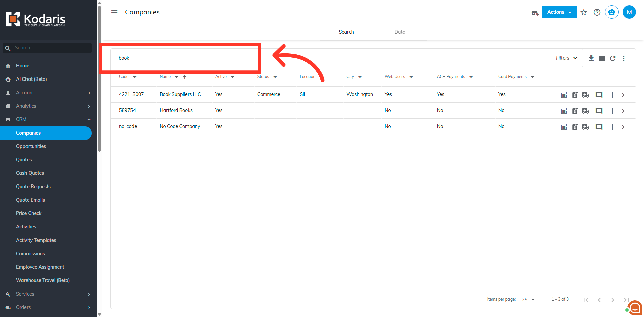Click the truck icon in Hartford Books row

click(x=586, y=111)
